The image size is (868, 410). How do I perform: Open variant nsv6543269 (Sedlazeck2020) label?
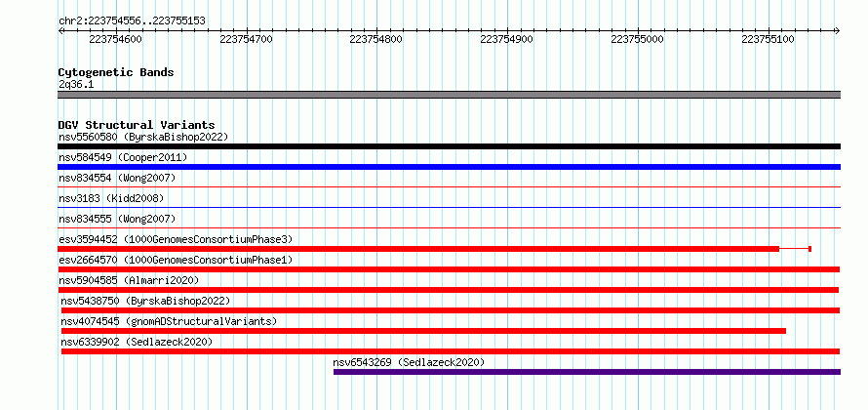point(409,362)
